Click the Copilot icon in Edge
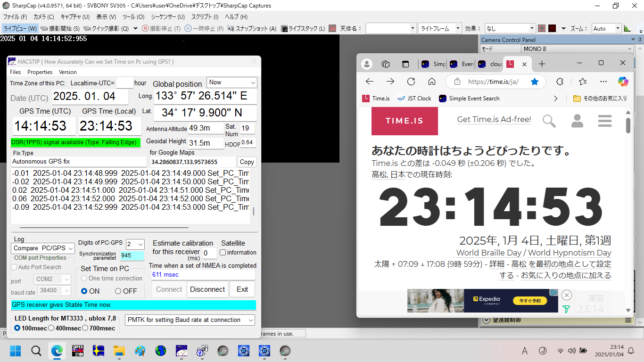644x362 pixels. pos(623,82)
